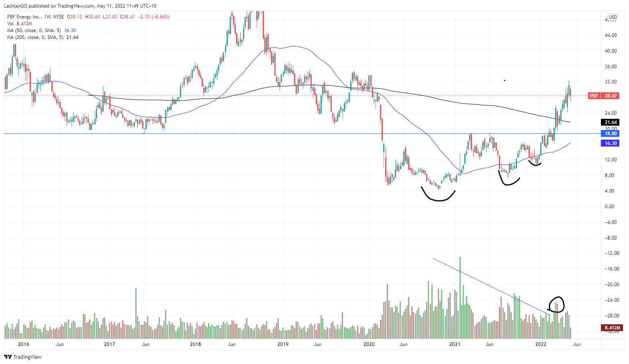Image resolution: width=629 pixels, height=364 pixels.
Task: Click the 2020 time axis label
Action: [x=369, y=344]
